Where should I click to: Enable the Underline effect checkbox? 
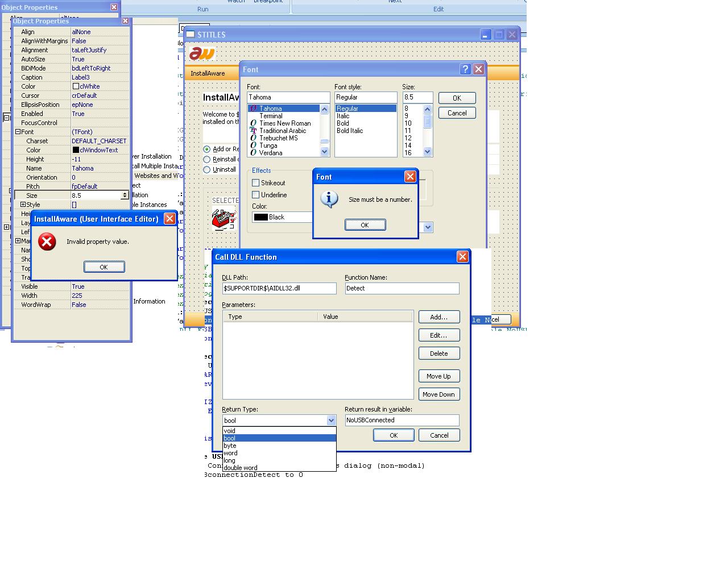tap(256, 195)
